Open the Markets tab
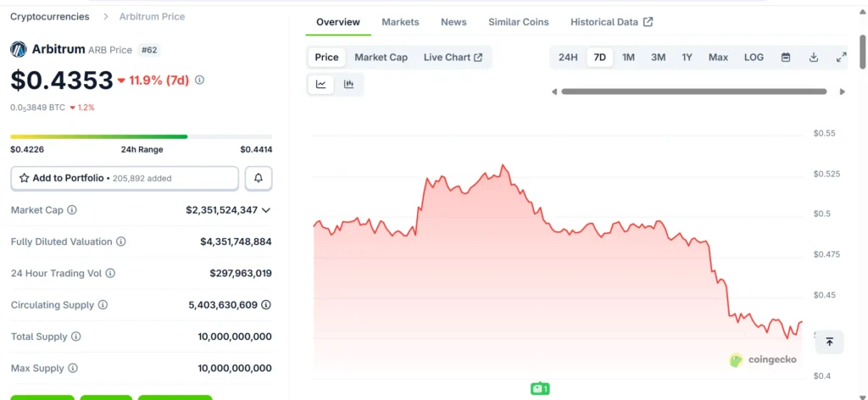 click(400, 22)
